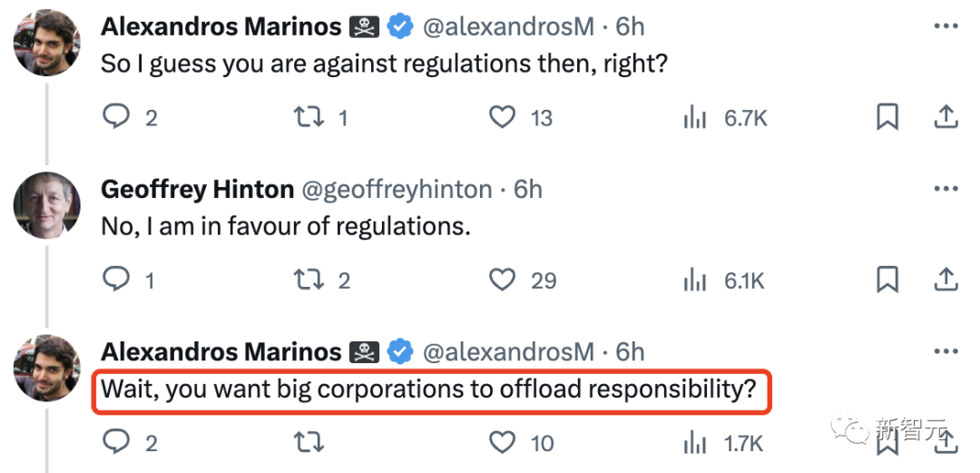The width and height of the screenshot is (980, 473).
Task: Click Geoffrey Hinton's avatar photo
Action: coord(47,204)
